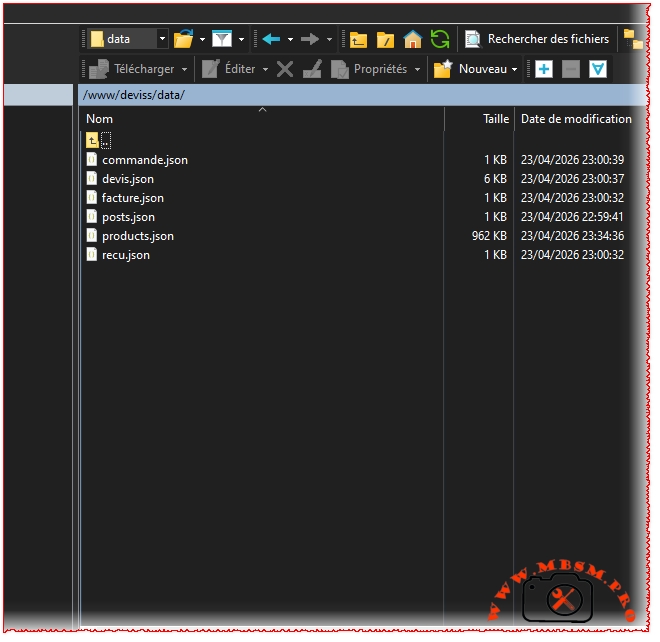Click date 23/04/2026 23:00:39

pyautogui.click(x=572, y=160)
